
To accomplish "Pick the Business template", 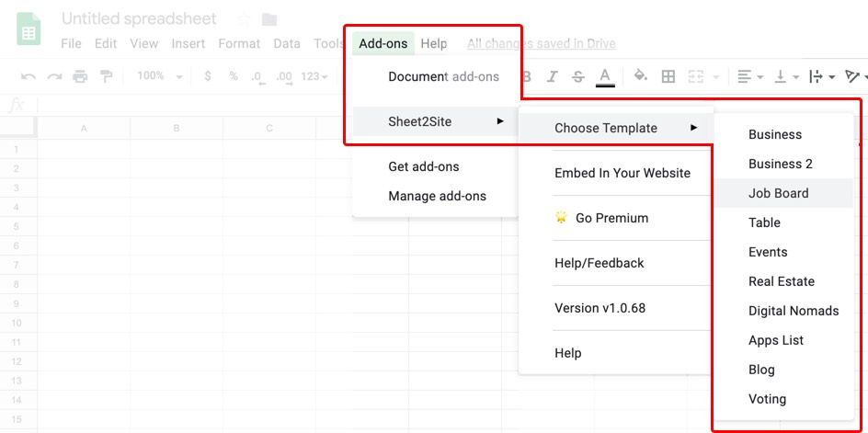I will (x=775, y=134).
